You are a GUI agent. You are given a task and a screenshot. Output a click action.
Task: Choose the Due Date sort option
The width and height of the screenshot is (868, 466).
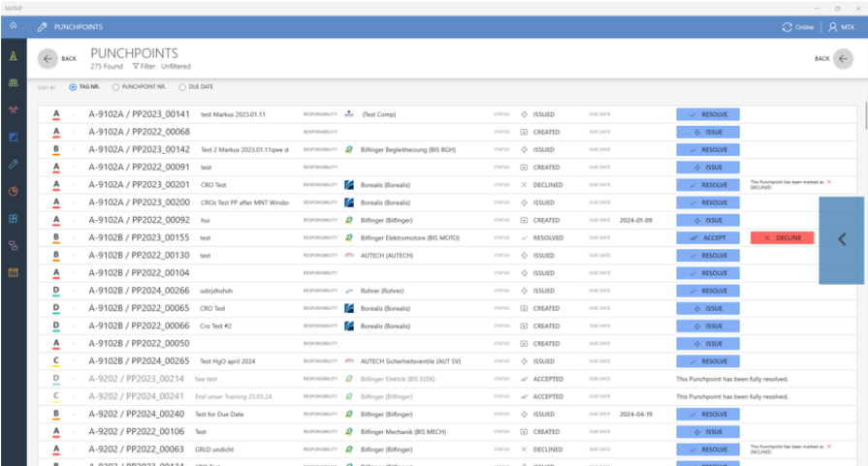tap(180, 87)
